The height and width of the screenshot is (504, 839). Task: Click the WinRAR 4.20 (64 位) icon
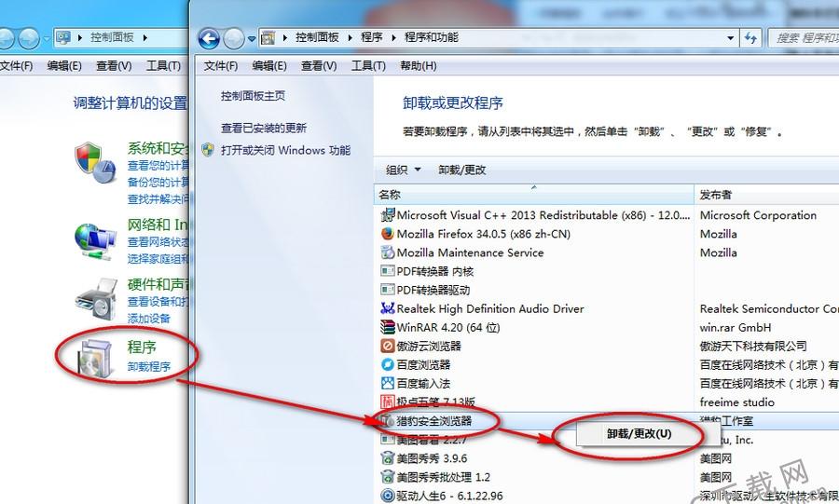[x=388, y=327]
